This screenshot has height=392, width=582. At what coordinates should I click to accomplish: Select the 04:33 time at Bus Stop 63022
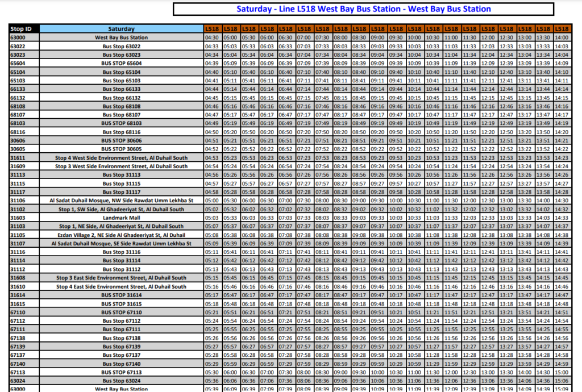212,46
